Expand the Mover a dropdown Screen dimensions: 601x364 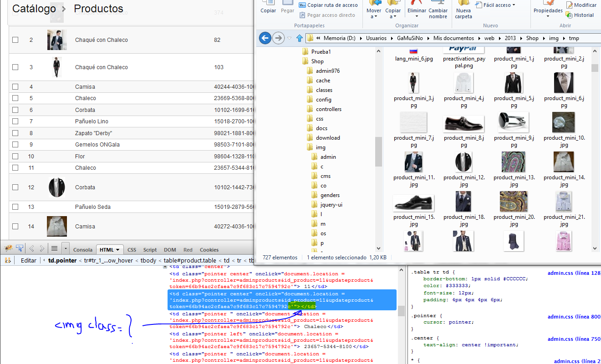374,17
